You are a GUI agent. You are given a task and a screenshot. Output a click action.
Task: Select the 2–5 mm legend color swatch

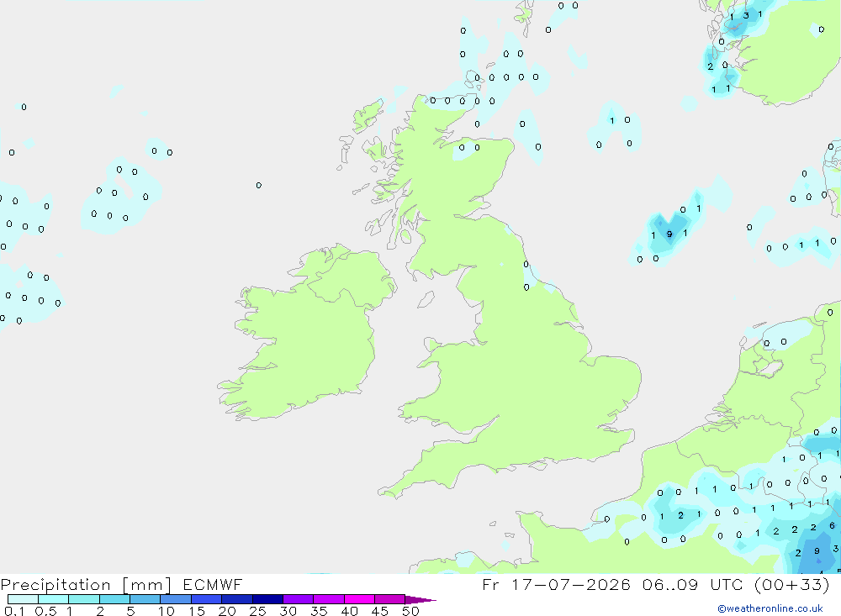point(114,599)
